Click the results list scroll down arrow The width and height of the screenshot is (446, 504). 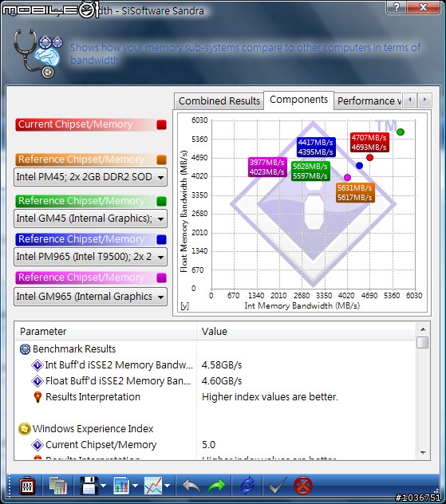tap(423, 453)
